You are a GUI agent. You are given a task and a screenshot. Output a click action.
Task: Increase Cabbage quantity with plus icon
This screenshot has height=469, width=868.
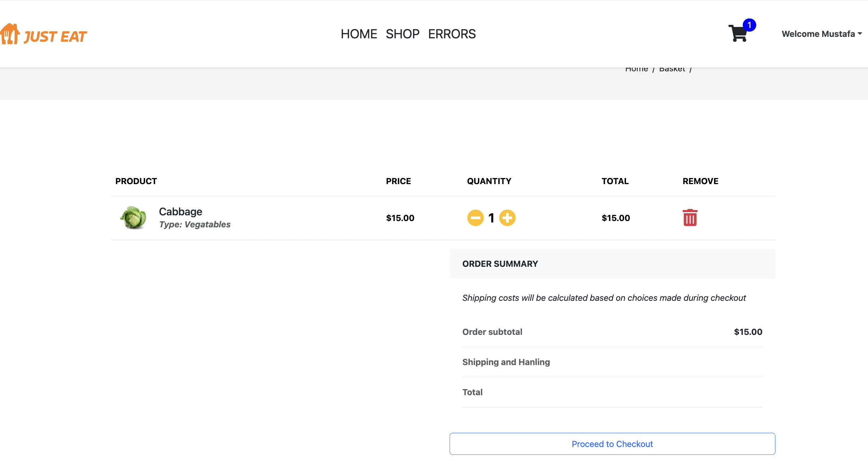coord(507,218)
